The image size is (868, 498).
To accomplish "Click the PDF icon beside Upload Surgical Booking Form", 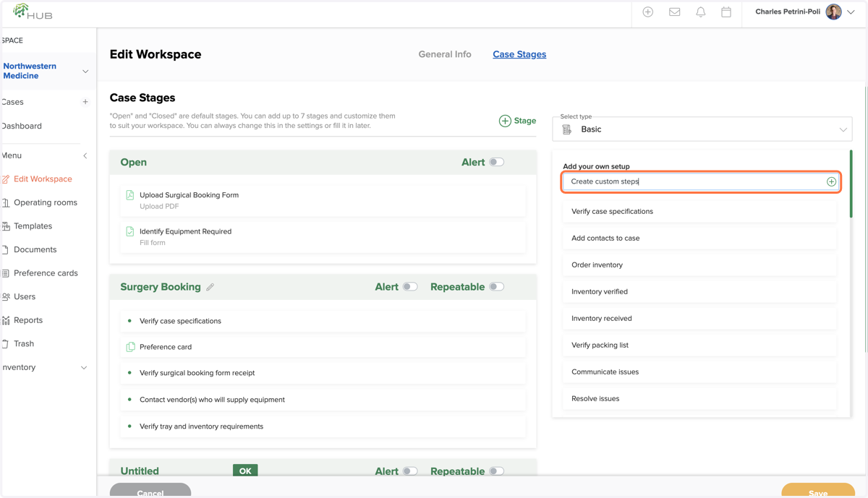I will pyautogui.click(x=130, y=195).
